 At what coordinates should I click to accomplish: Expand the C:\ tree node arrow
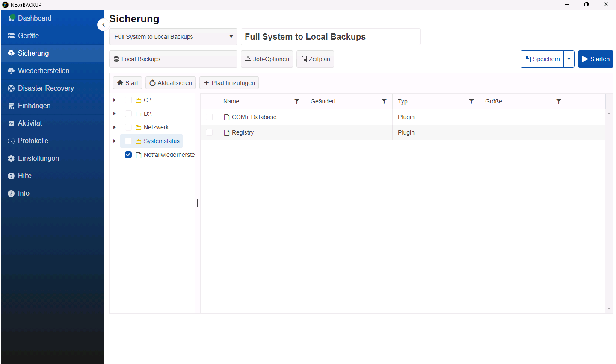[x=115, y=100]
